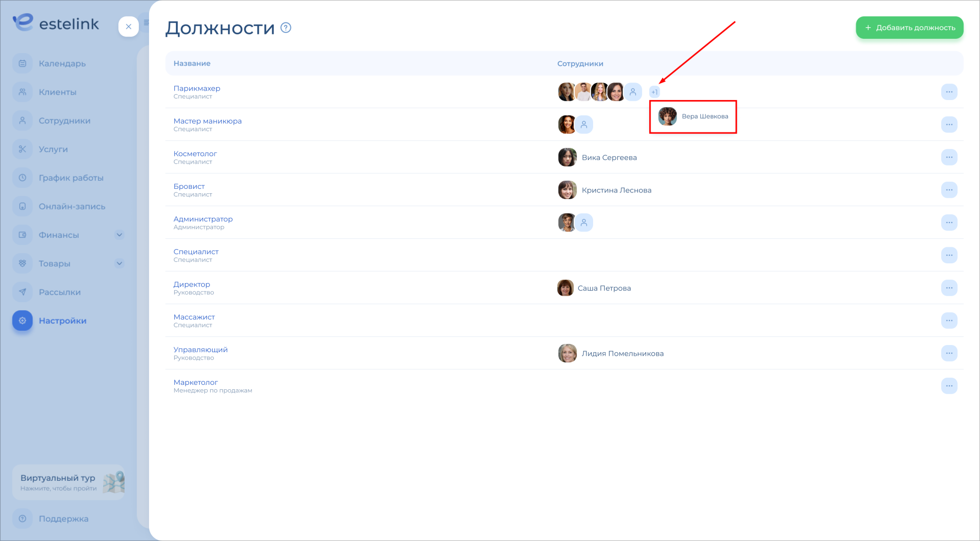
Task: Open more options for Мастер маникюра row
Action: 949,125
